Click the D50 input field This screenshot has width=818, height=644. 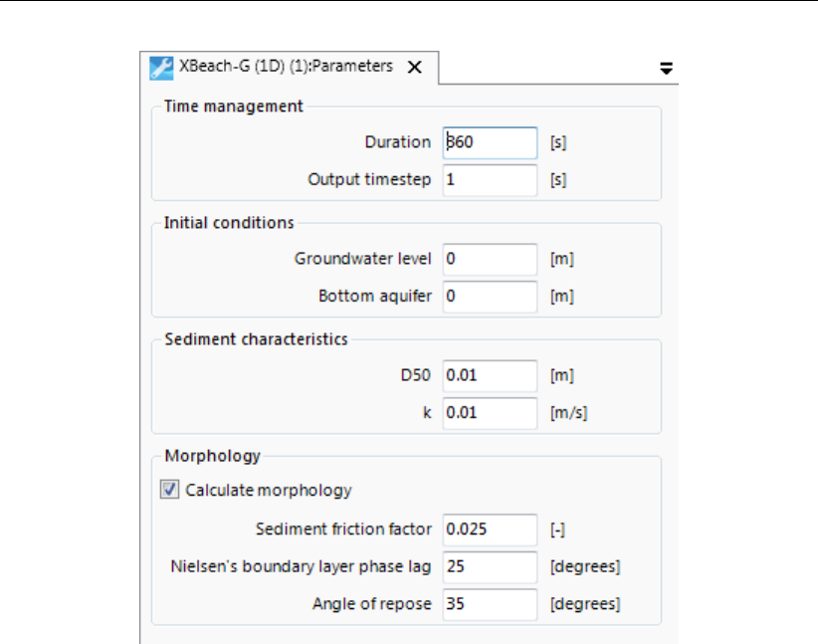490,376
